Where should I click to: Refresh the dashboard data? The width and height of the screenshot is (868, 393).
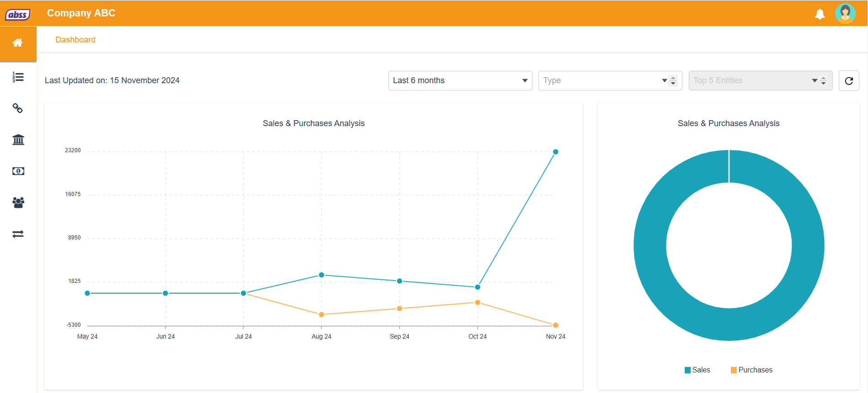(x=849, y=81)
